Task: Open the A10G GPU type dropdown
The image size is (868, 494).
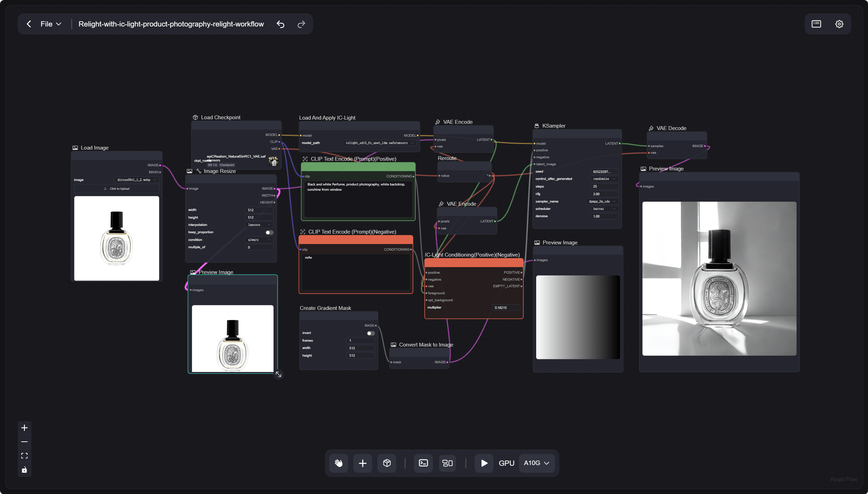Action: [x=536, y=463]
